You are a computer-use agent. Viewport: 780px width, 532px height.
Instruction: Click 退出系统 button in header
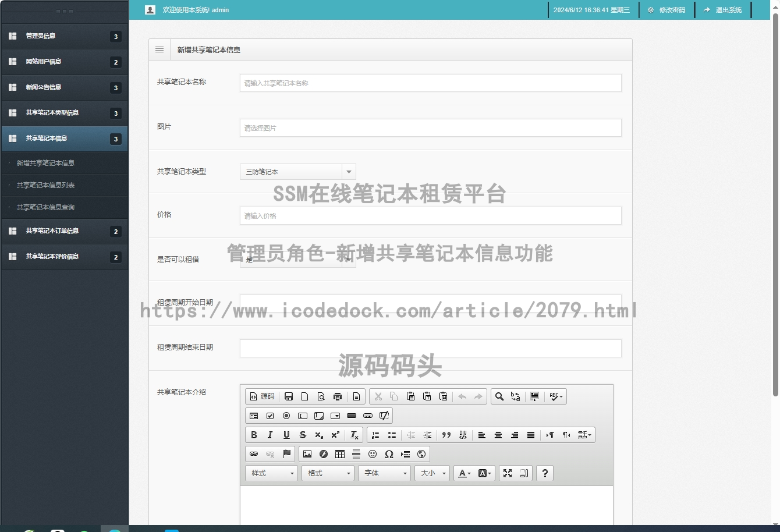[723, 10]
